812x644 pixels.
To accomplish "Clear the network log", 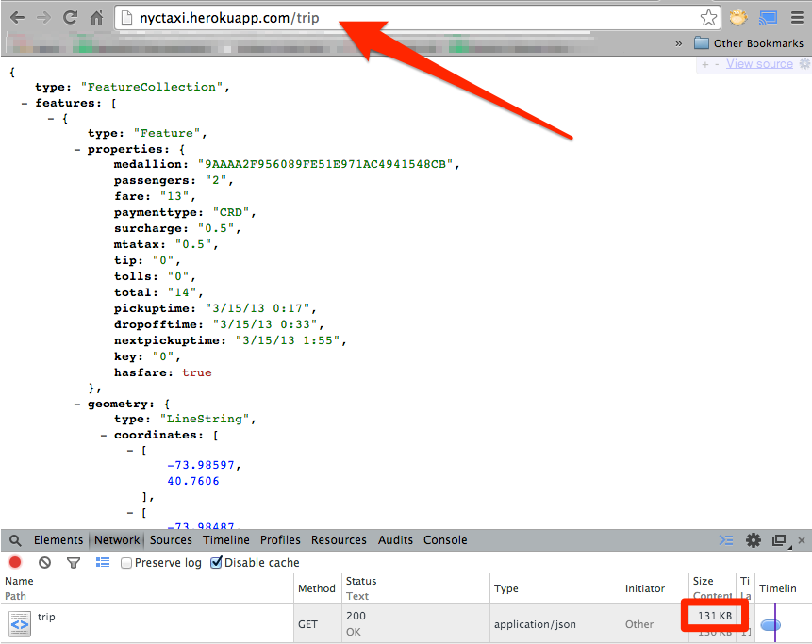I will point(44,562).
